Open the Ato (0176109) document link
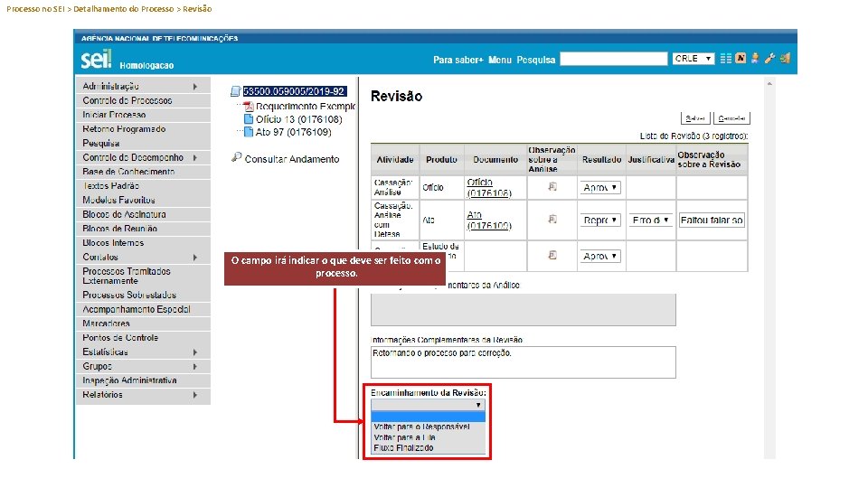This screenshot has width=868, height=488. (489, 221)
